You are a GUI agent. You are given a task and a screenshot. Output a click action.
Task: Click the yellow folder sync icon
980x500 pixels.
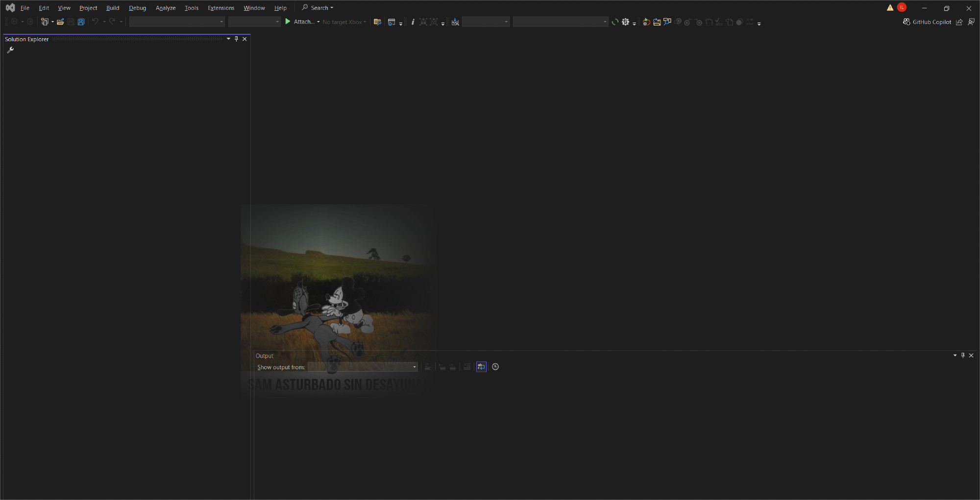[657, 22]
